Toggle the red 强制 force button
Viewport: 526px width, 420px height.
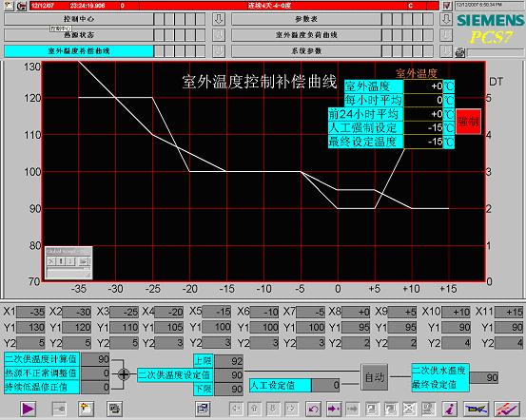click(468, 122)
